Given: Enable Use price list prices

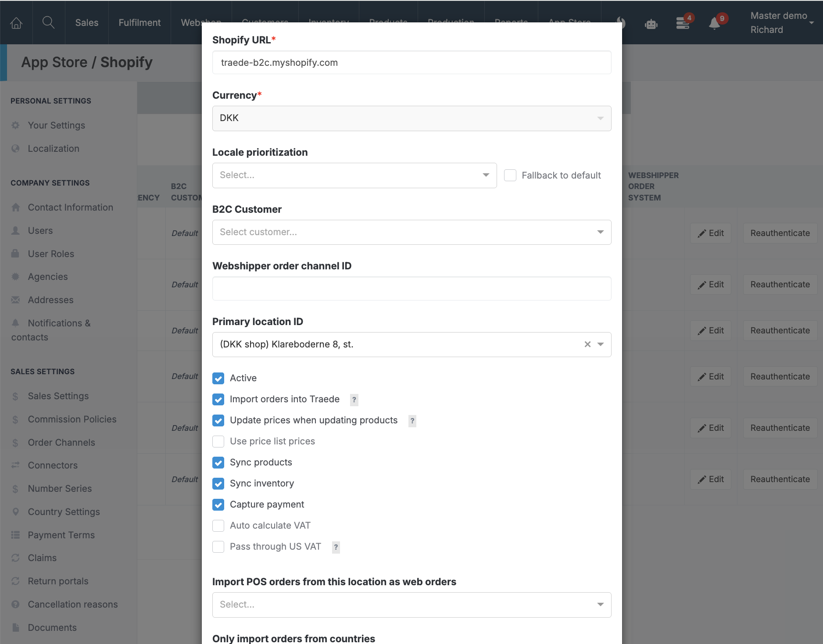Looking at the screenshot, I should pos(218,441).
